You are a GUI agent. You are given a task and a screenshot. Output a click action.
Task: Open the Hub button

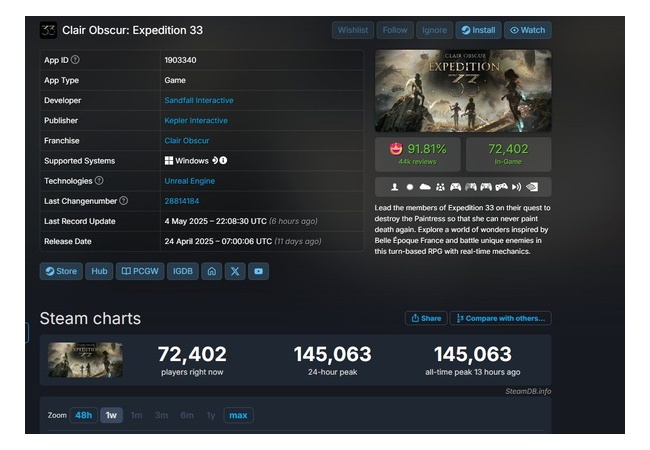pos(99,271)
